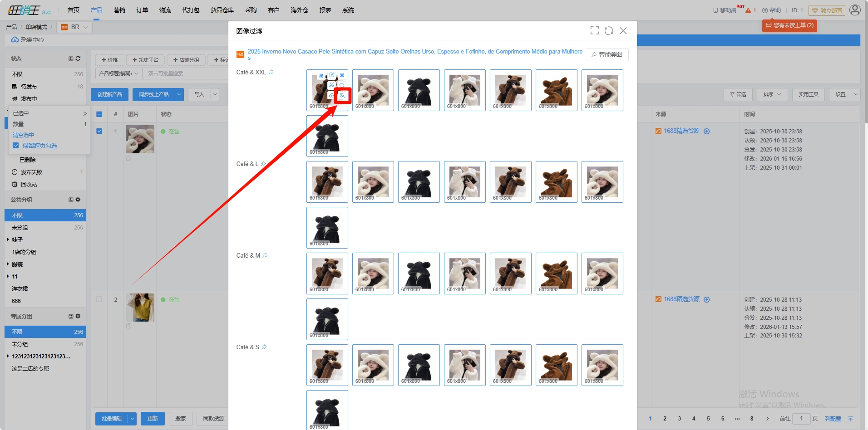Click the cloud upload icon on first thumbnail

click(331, 95)
